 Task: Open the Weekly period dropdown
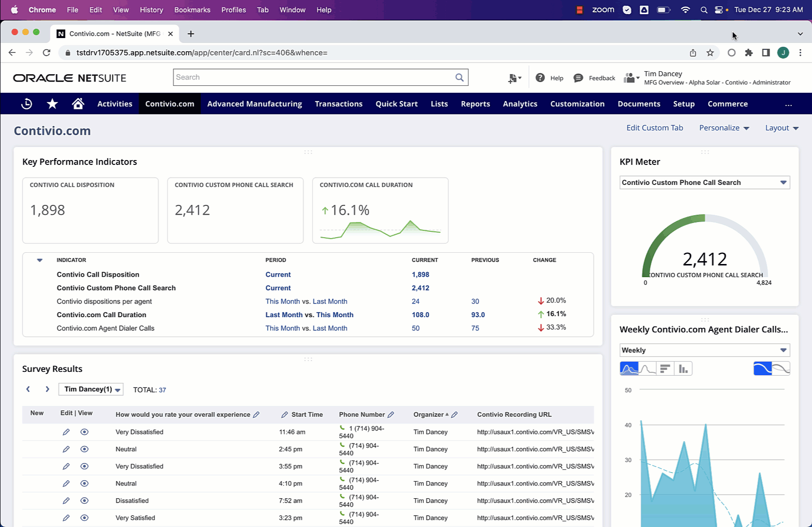(783, 350)
